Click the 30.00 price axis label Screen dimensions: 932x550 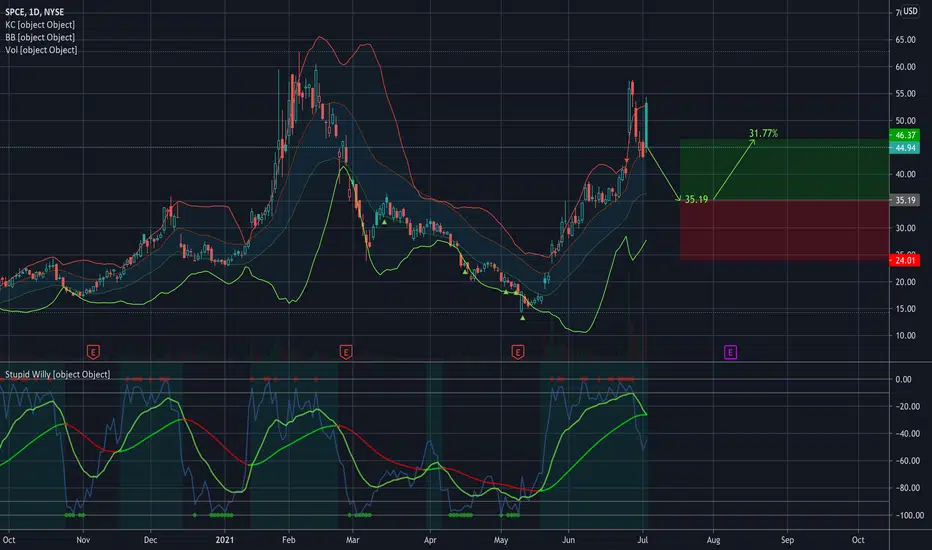click(x=905, y=228)
